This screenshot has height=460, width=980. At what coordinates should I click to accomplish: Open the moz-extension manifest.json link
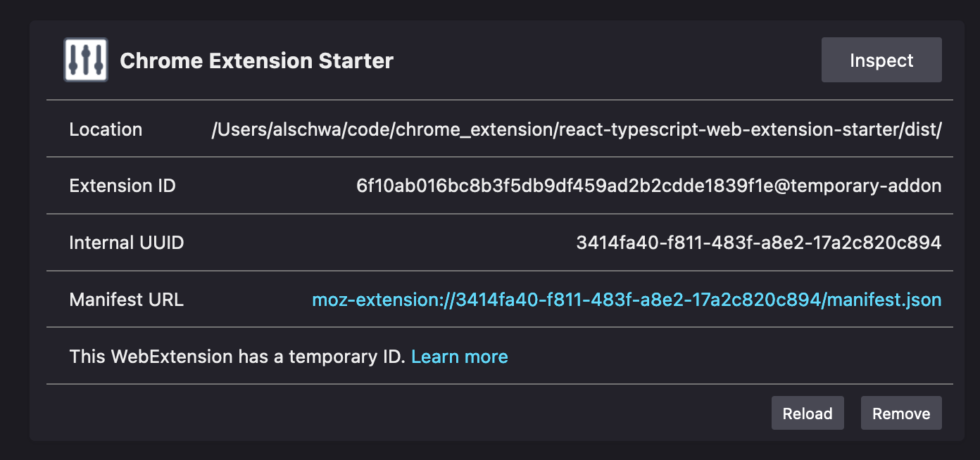626,300
